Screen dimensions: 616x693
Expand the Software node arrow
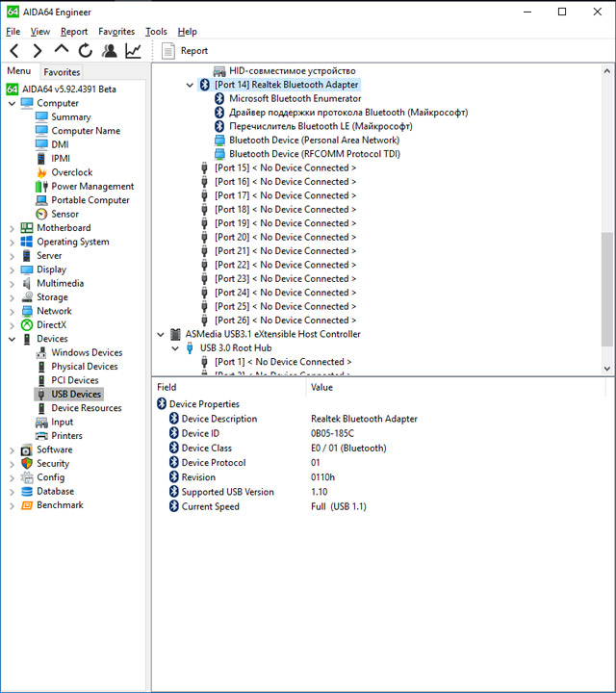12,450
